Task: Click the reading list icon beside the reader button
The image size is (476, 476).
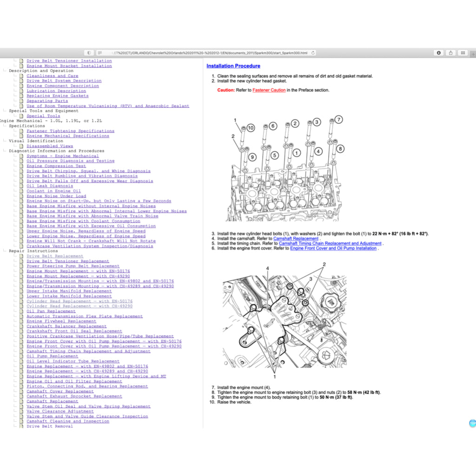Action: coord(89,53)
